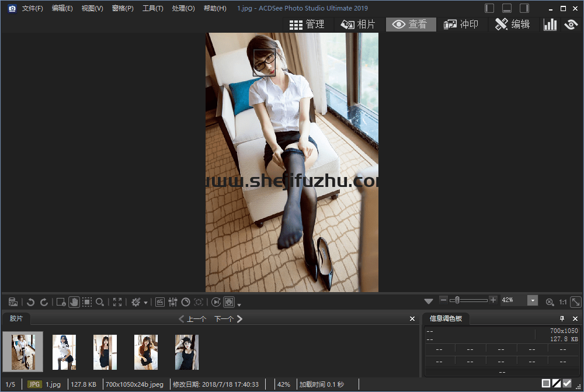Expand the toolbar overflow arrow beside face icon
The image size is (584, 392).
coord(239,305)
